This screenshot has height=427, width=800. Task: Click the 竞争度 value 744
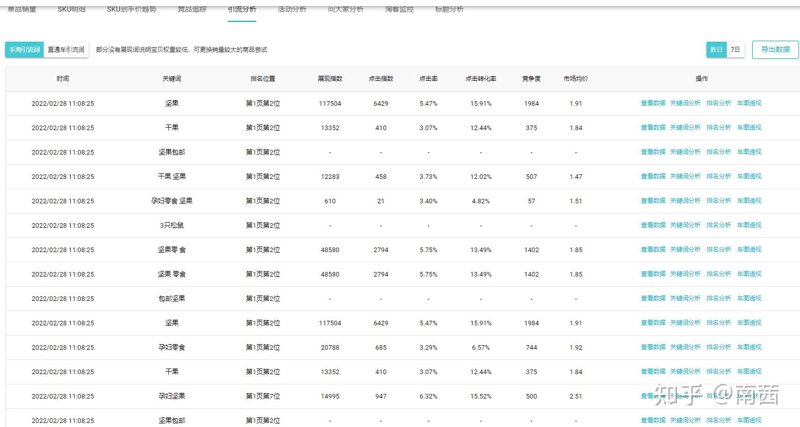point(531,347)
